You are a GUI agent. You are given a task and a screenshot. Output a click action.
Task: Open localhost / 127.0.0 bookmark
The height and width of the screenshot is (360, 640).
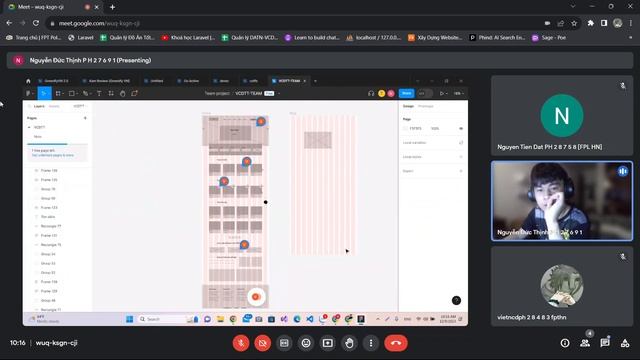(x=373, y=38)
